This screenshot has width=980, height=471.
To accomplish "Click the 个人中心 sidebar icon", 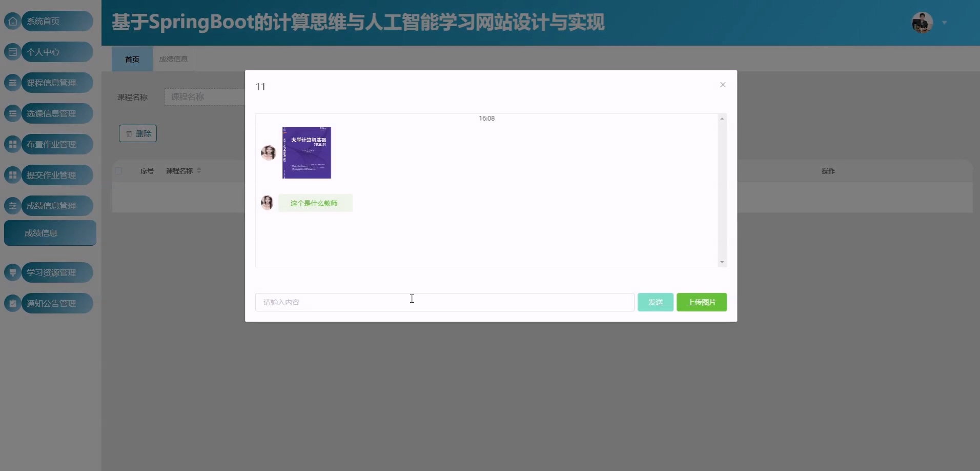I will click(13, 52).
